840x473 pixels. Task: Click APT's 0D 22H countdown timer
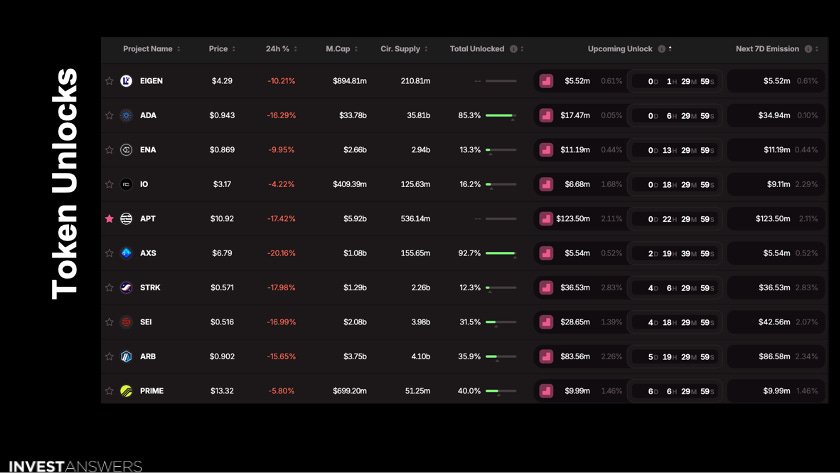(674, 219)
